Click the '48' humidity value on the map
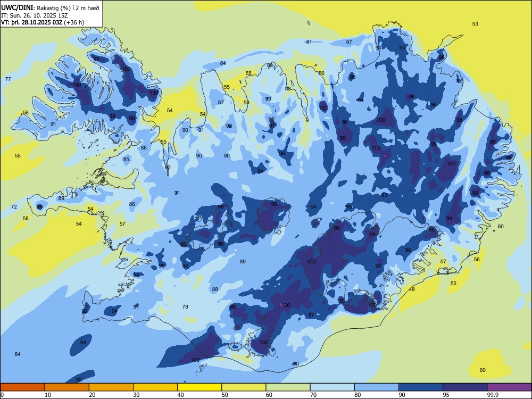This screenshot has width=532, height=399. (412, 289)
